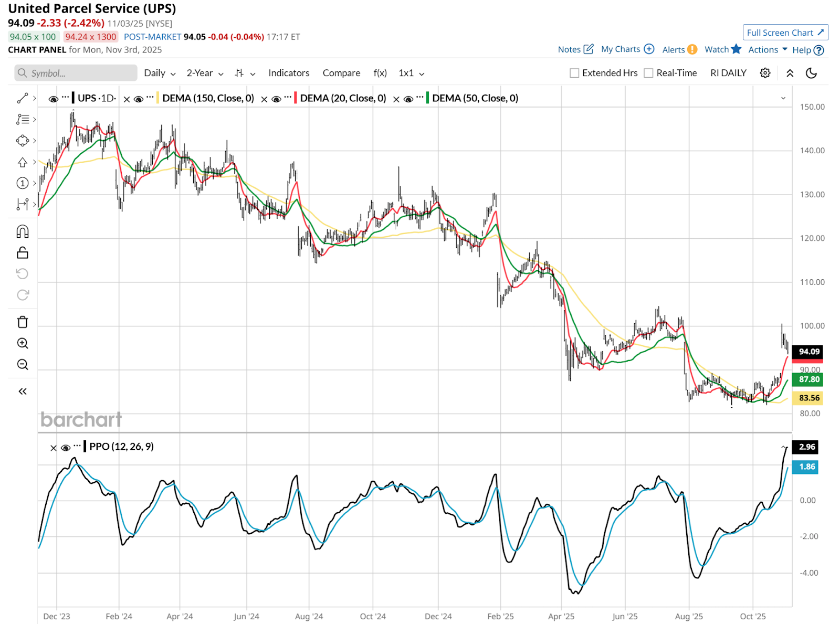This screenshot has width=840, height=624.
Task: Click the 2.96 PPO value label
Action: click(805, 447)
